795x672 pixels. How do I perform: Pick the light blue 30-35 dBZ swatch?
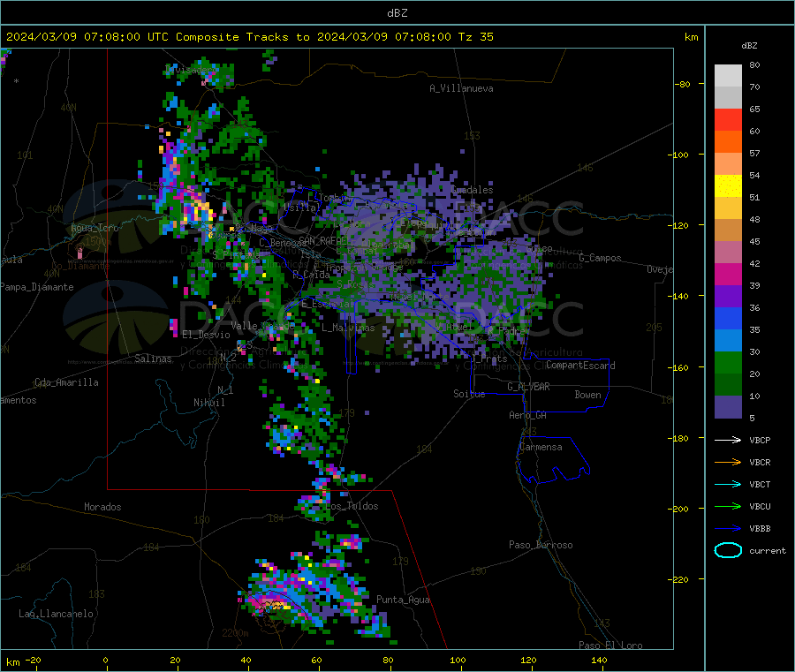point(728,341)
